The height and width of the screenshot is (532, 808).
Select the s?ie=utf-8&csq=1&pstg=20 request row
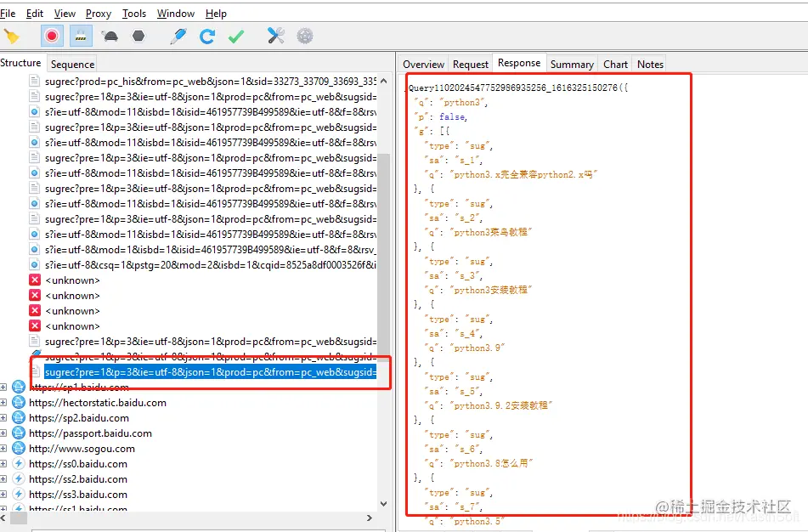210,265
